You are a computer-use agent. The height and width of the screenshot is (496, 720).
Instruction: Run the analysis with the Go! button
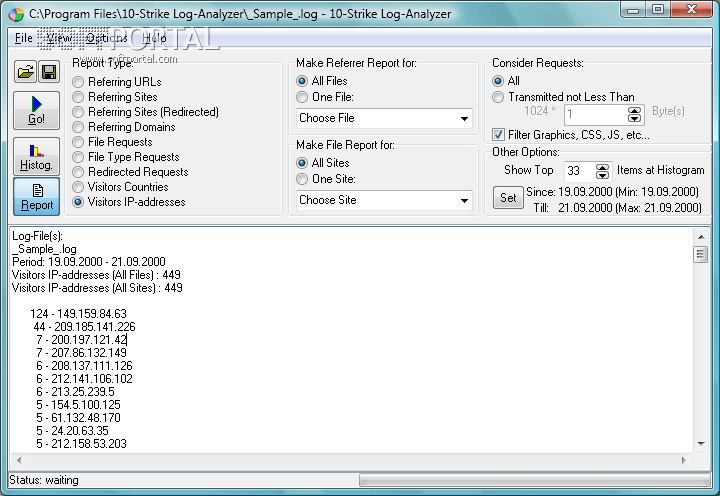click(36, 110)
